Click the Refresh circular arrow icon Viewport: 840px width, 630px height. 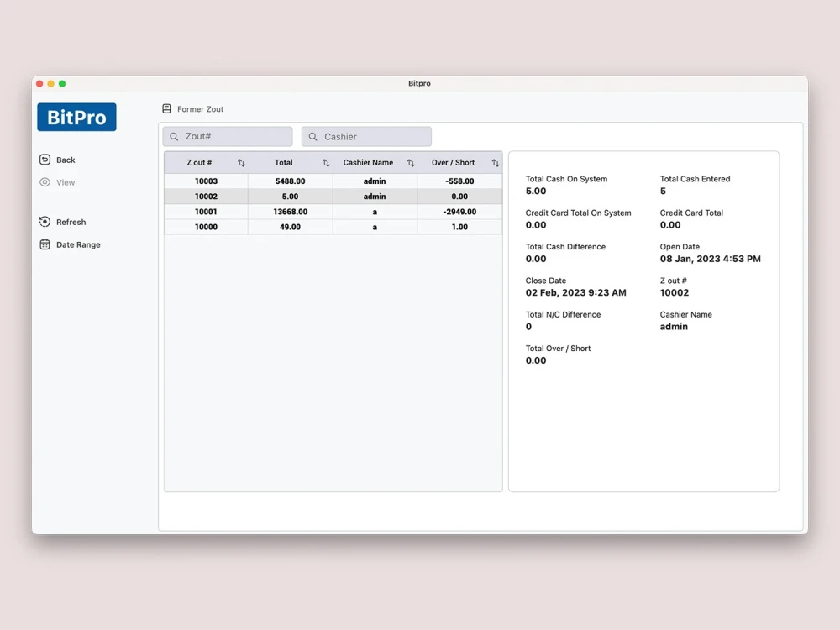43,222
